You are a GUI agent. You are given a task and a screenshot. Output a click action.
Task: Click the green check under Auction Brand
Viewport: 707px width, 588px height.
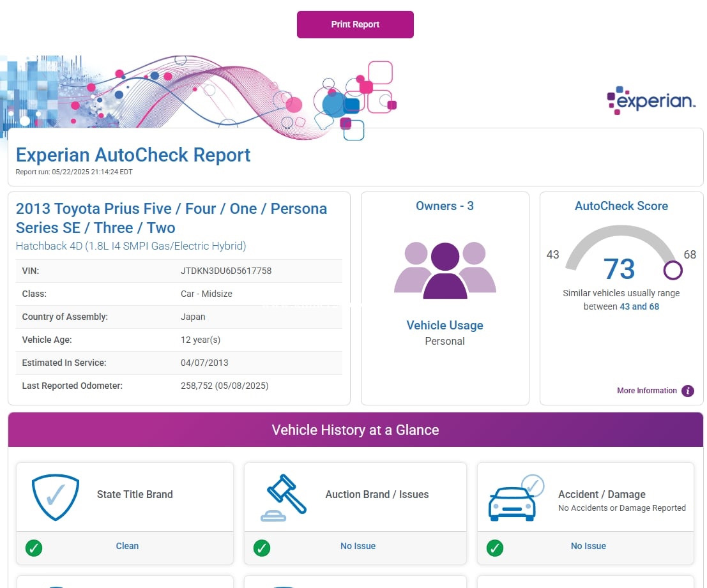point(261,548)
